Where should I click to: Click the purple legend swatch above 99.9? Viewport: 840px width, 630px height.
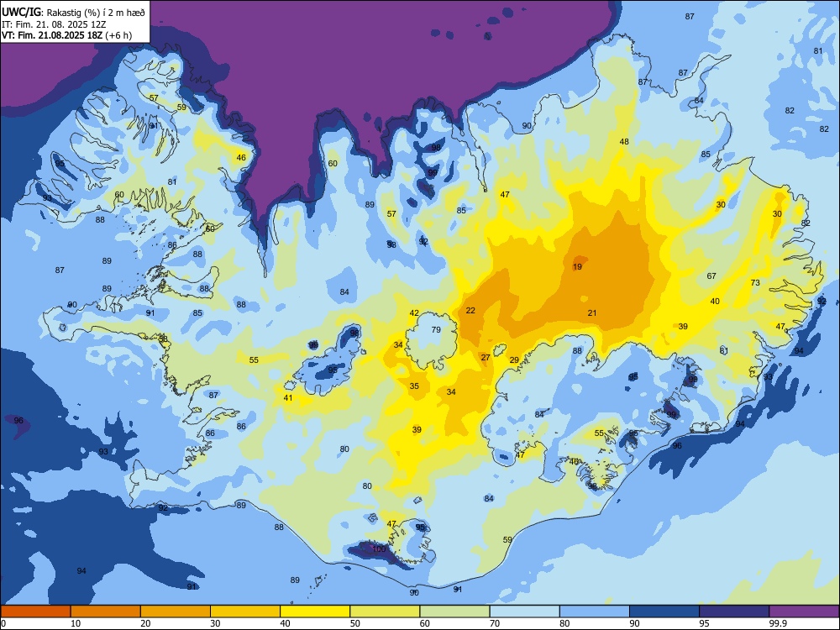click(x=804, y=612)
